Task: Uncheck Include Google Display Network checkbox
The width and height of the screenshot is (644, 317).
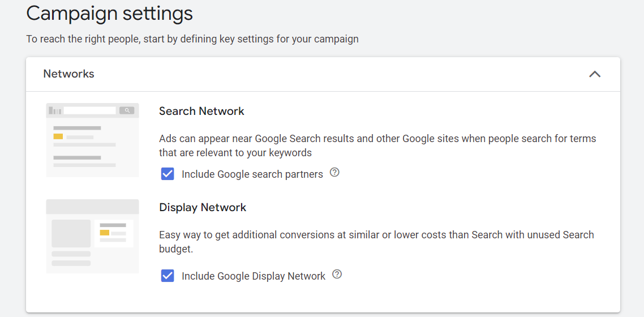Action: coord(168,276)
